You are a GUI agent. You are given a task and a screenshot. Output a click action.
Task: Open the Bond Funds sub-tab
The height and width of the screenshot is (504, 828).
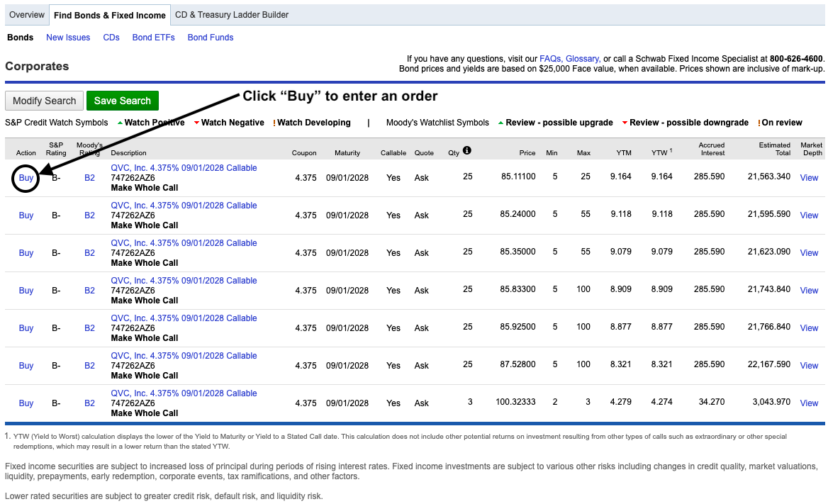coord(211,38)
